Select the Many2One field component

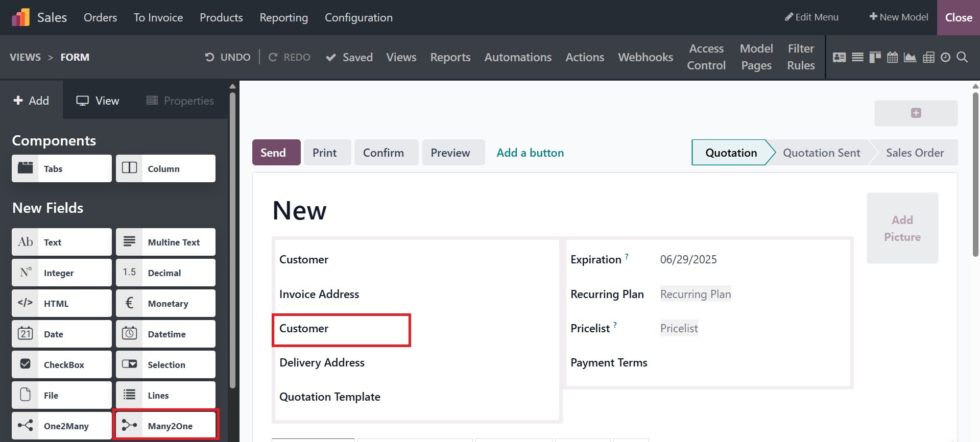165,426
